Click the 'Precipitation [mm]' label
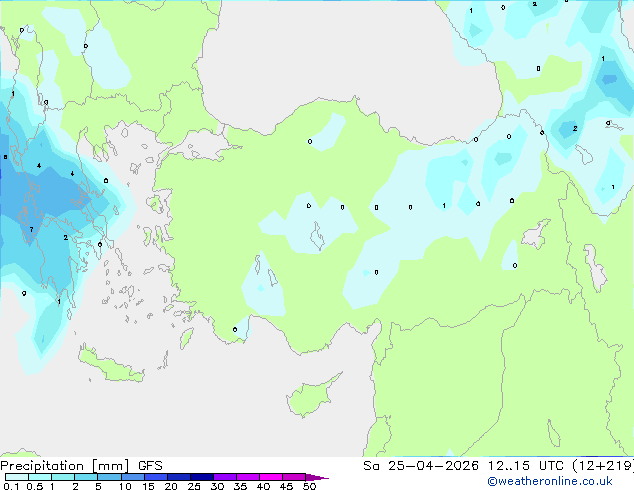 coord(65,466)
